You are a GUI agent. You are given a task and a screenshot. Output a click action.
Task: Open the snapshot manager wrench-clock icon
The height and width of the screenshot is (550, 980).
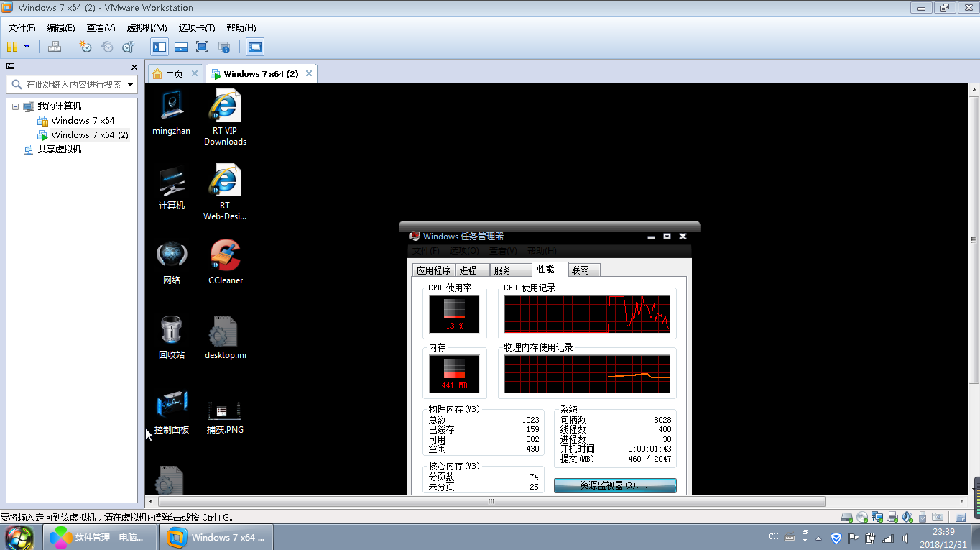(129, 47)
